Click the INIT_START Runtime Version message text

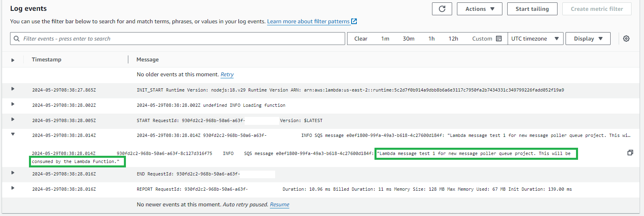click(x=350, y=90)
